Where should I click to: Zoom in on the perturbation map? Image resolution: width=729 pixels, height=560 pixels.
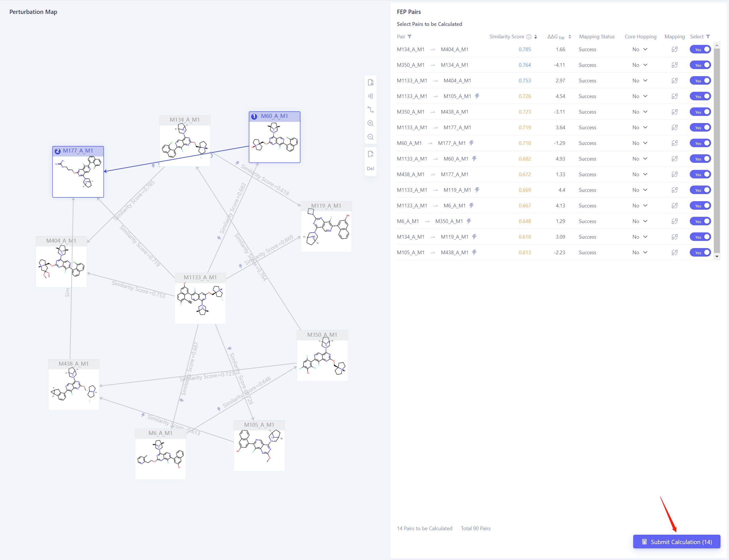370,123
